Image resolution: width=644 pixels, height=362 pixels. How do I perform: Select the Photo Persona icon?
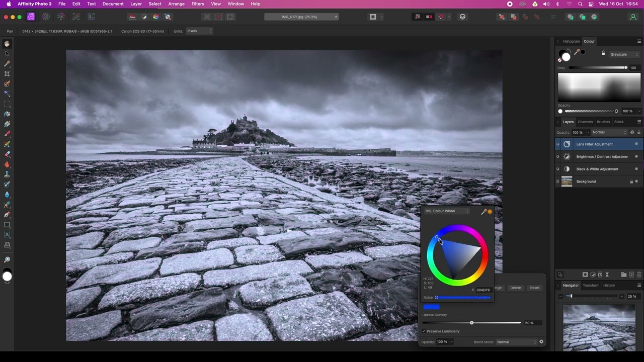[x=31, y=17]
